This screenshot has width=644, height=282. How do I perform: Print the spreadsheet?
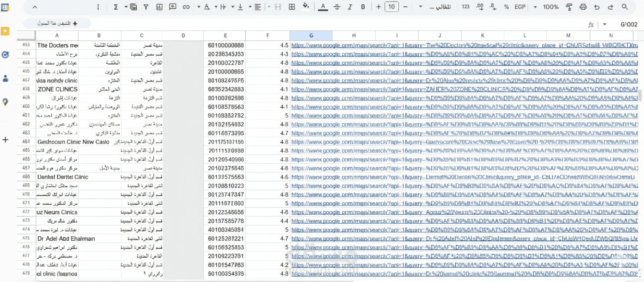[583, 7]
